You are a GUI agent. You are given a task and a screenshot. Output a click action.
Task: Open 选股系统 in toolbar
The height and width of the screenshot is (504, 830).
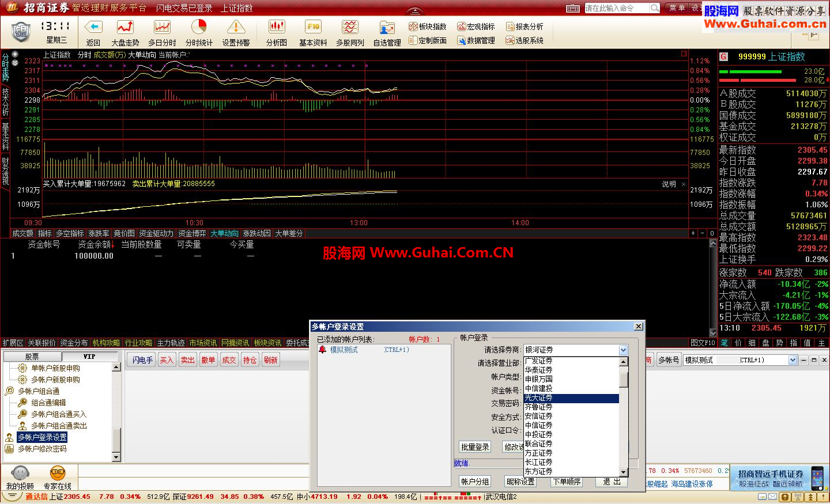pyautogui.click(x=525, y=40)
